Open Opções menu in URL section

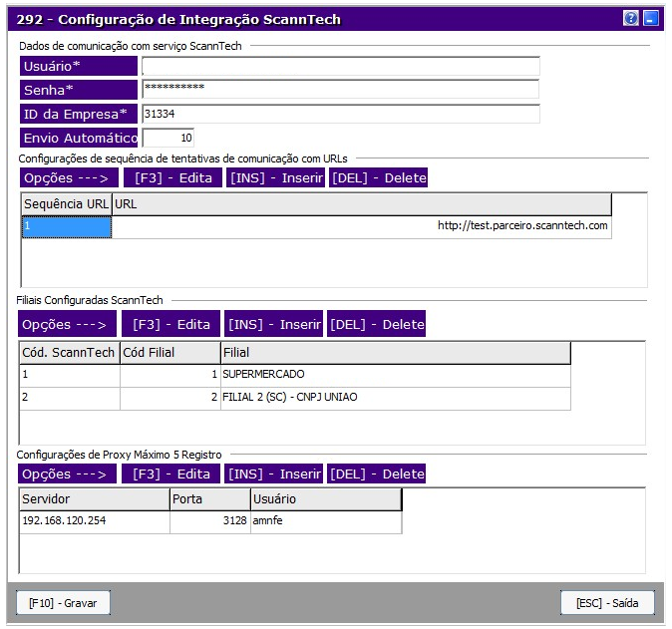click(x=64, y=178)
